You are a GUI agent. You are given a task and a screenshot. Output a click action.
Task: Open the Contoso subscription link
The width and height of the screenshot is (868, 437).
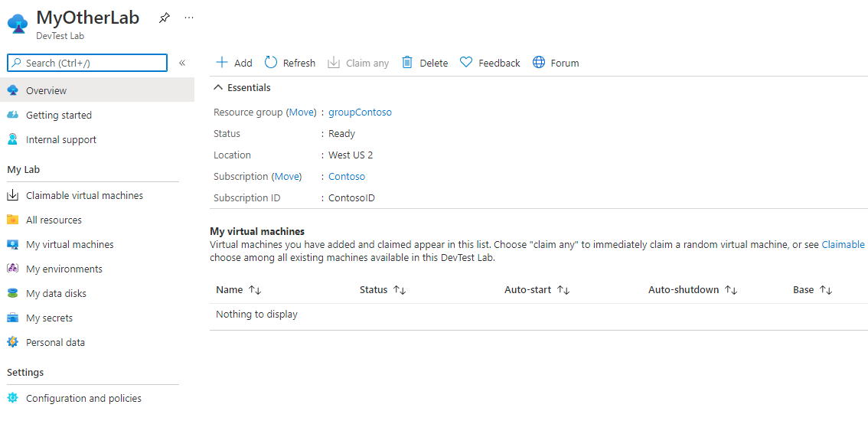(x=347, y=177)
